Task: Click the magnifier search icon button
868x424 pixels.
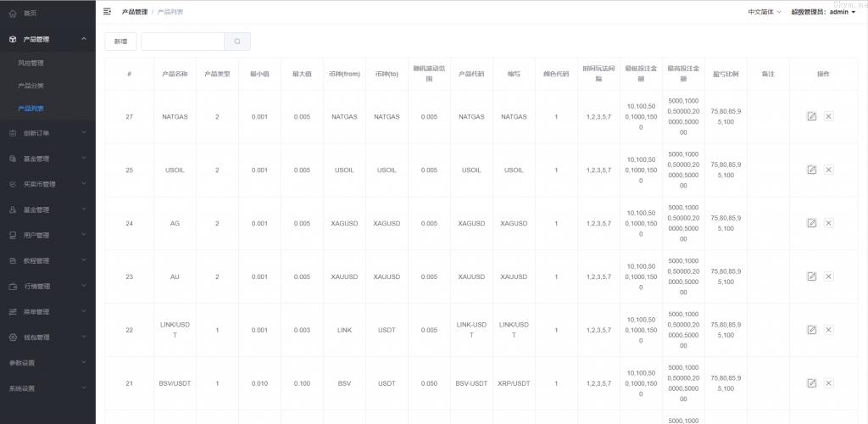Action: pos(237,42)
